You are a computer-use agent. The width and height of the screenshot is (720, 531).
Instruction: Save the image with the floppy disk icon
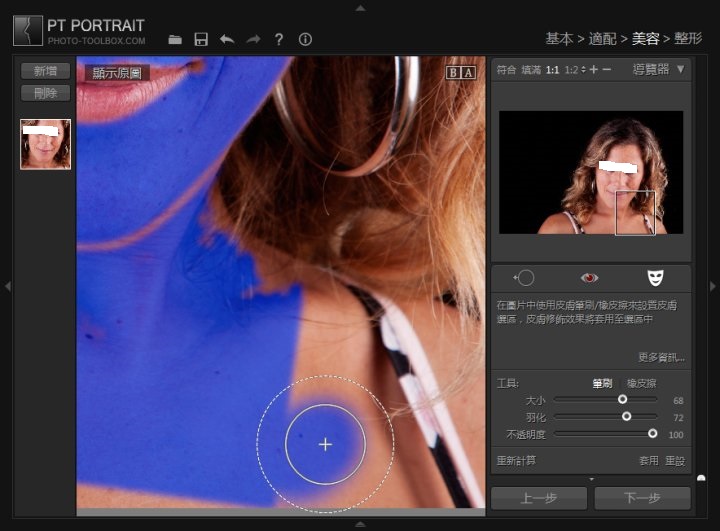coord(201,40)
